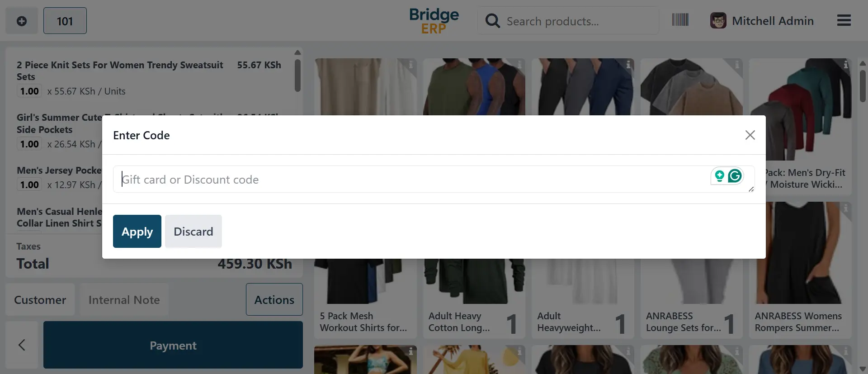Open the Actions menu
The width and height of the screenshot is (868, 374).
coord(274,300)
